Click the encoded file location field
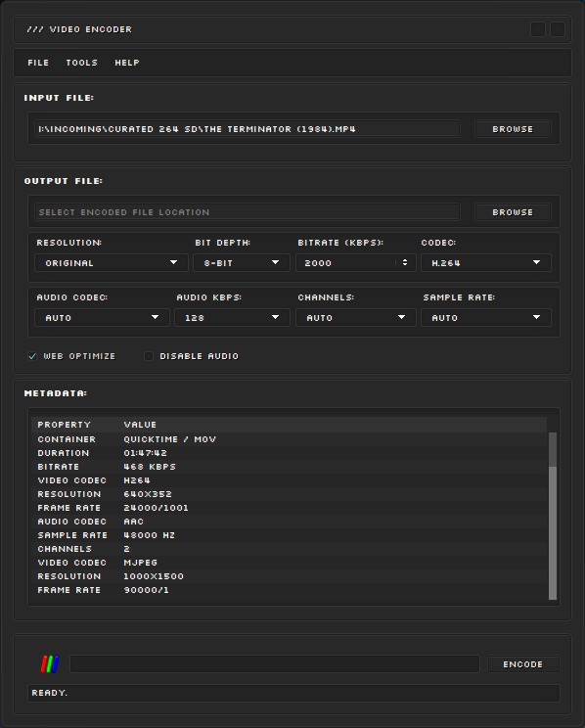Screen dimensions: 585x728 247,212
